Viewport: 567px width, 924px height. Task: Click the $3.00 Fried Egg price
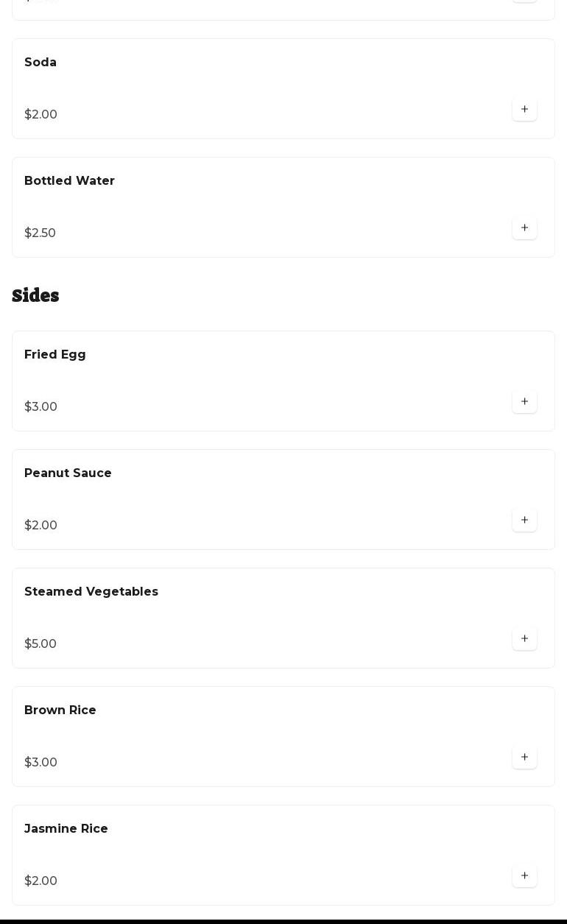click(40, 407)
